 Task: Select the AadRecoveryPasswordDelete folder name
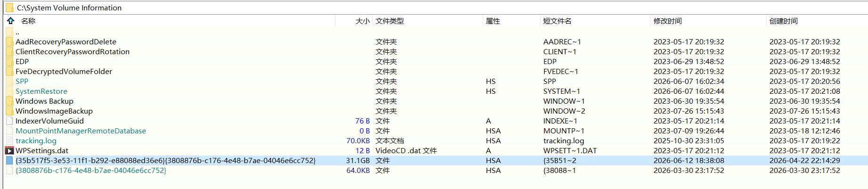pos(66,41)
